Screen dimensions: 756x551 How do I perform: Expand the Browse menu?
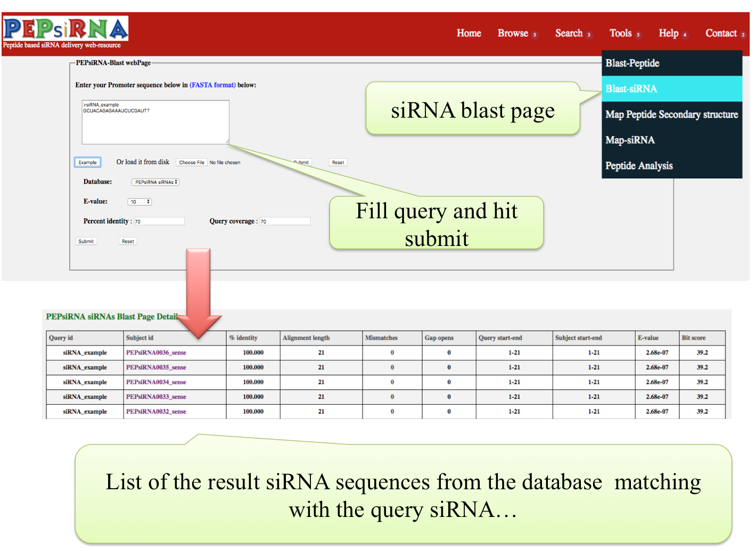coord(513,33)
